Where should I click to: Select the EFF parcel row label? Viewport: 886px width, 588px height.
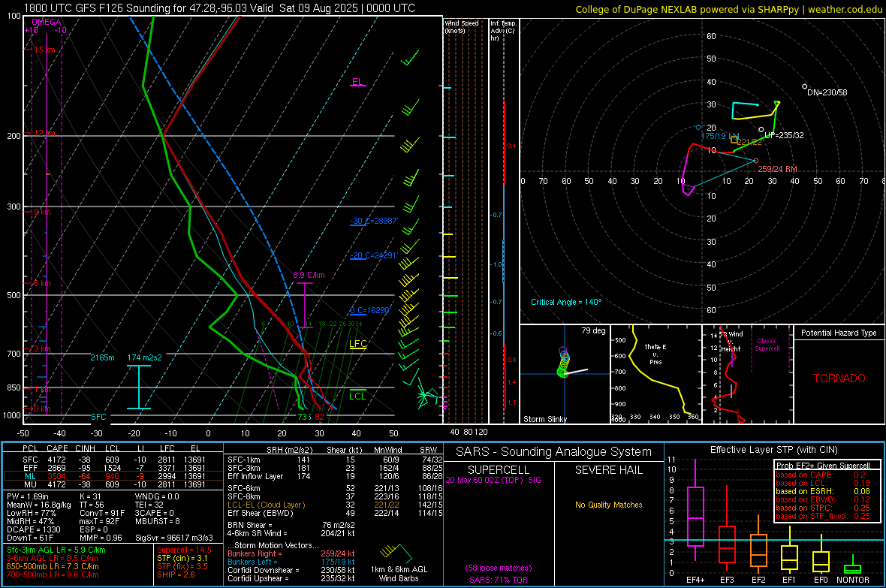tap(30, 468)
